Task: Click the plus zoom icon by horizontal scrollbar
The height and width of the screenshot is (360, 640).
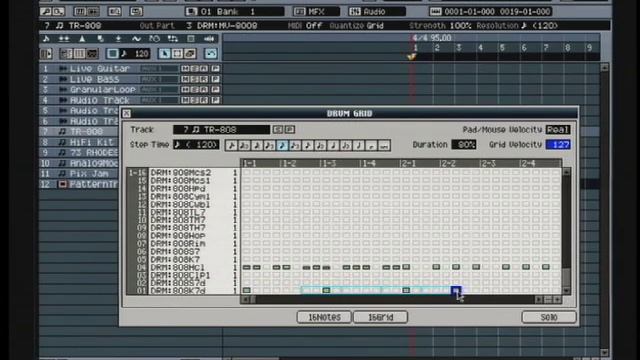Action: pos(557,300)
